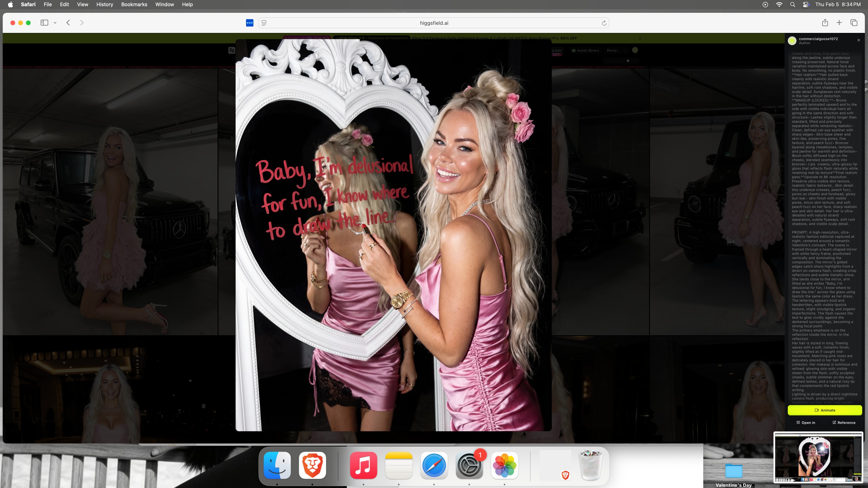Click commercialgoose1072 author avatar
This screenshot has height=488, width=868.
[792, 41]
